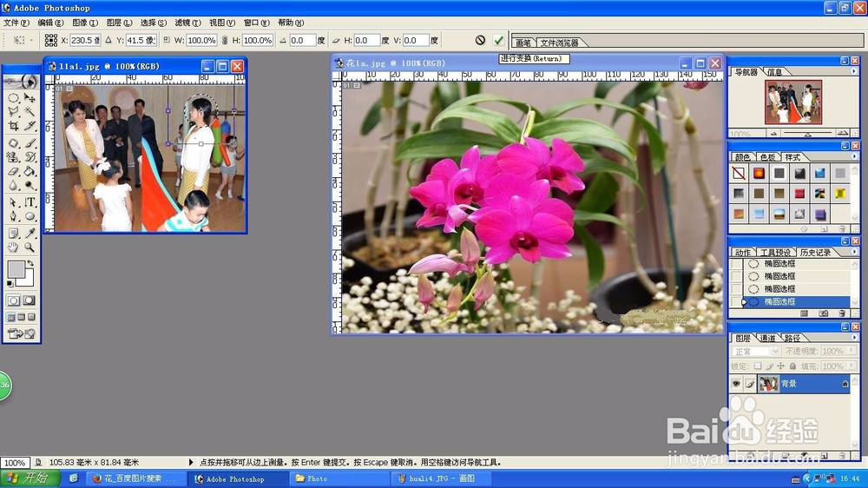Select the Pen tool

coord(13,216)
